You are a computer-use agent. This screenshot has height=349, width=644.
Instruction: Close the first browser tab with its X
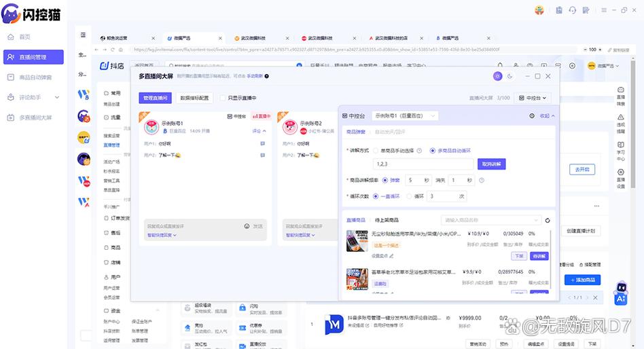pyautogui.click(x=154, y=38)
